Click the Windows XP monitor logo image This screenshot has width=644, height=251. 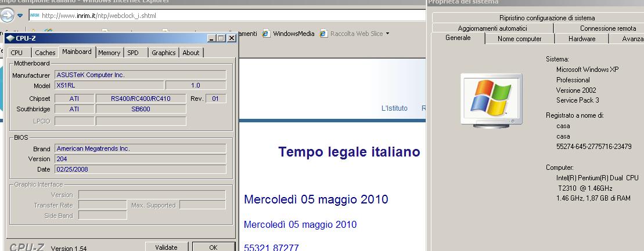pyautogui.click(x=491, y=100)
